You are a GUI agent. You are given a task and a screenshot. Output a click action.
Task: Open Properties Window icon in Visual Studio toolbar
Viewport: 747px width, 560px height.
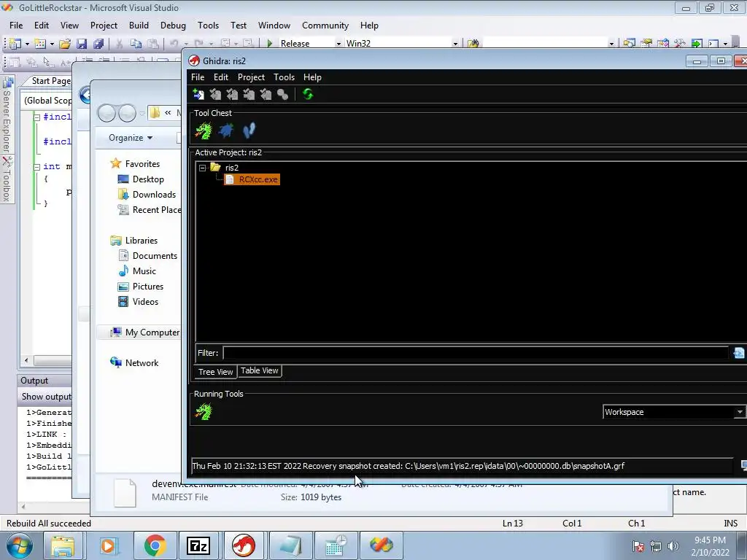point(646,43)
